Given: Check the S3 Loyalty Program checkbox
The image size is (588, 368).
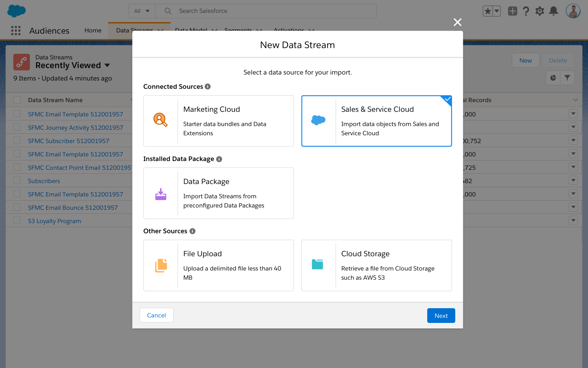Looking at the screenshot, I should [17, 220].
